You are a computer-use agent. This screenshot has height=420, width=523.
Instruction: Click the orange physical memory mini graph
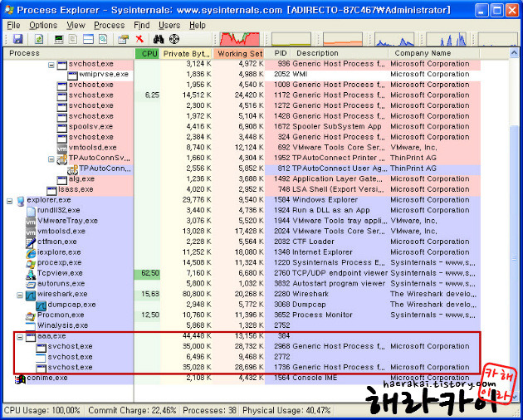[x=343, y=39]
